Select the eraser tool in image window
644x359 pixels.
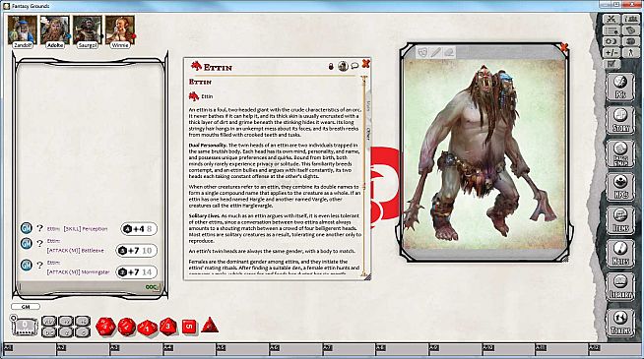449,52
